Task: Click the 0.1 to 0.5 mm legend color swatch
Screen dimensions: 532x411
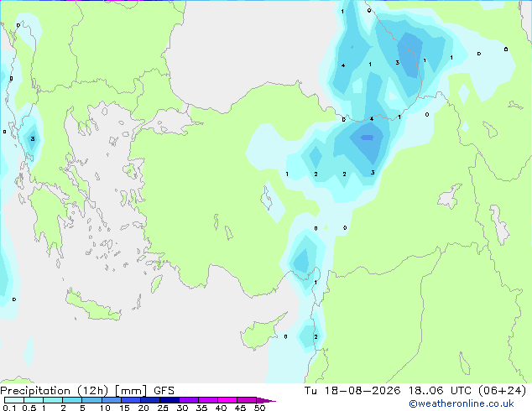Action: (x=14, y=400)
